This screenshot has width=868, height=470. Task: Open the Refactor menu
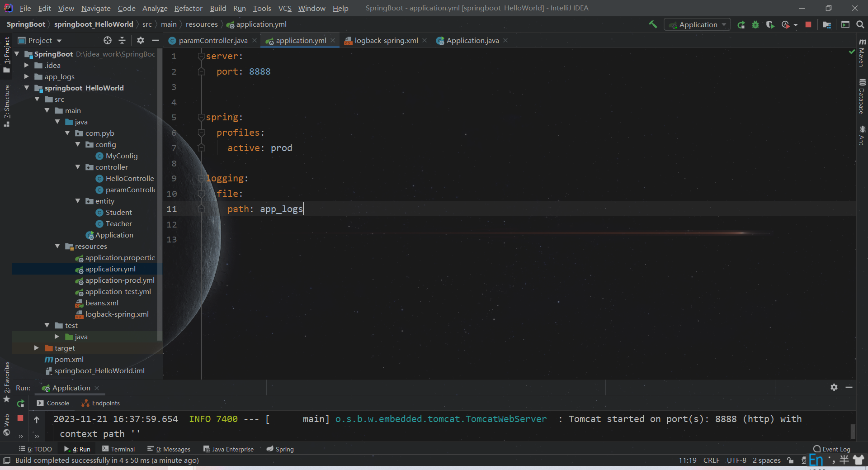pyautogui.click(x=188, y=8)
